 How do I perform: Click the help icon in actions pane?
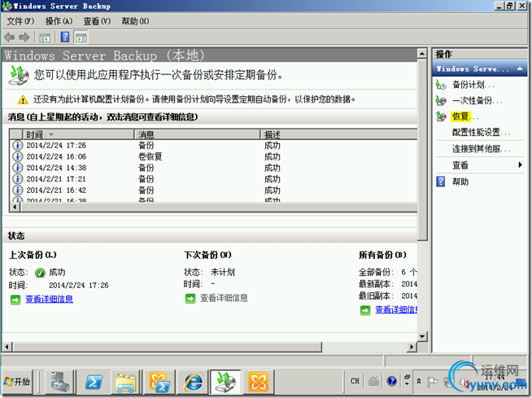[440, 182]
